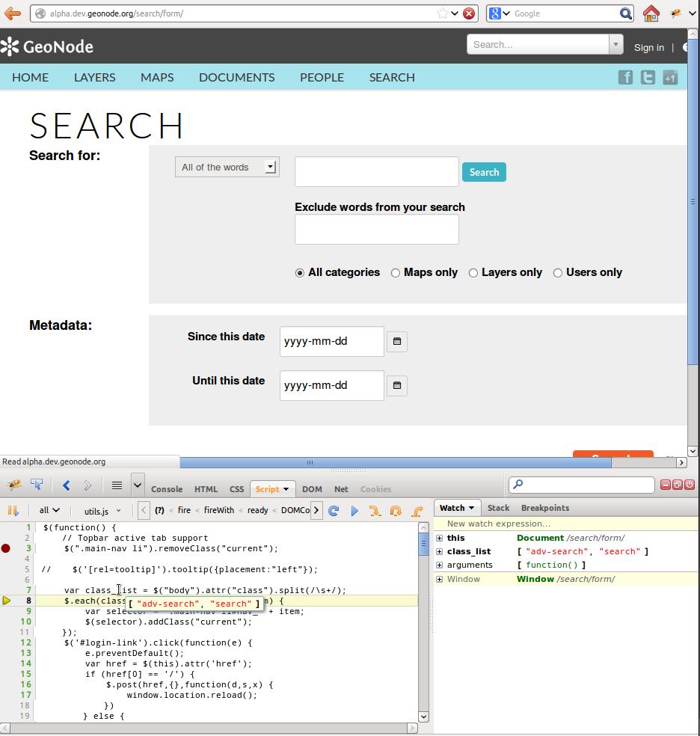Bookmark this page with the star icon

pyautogui.click(x=442, y=13)
